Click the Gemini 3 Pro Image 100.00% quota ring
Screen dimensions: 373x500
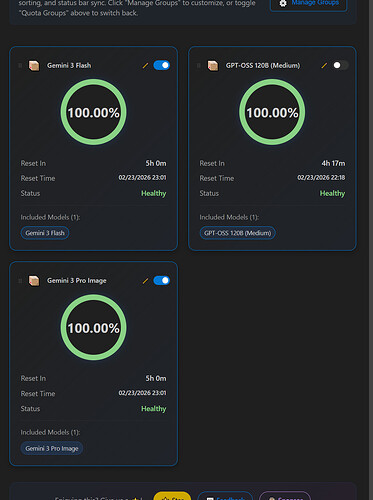[x=93, y=327]
